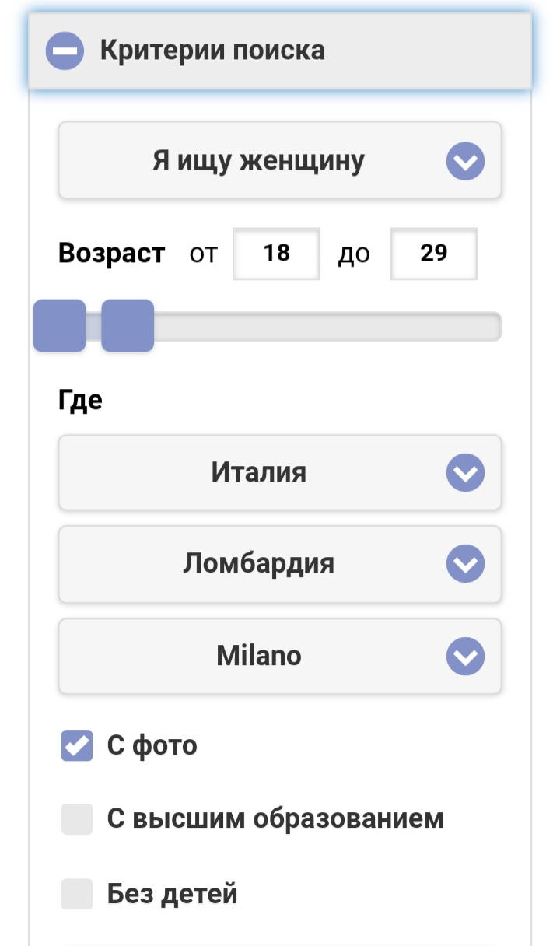Open the city dropdown showing Milano
Viewport: 560px width, 946px height.
258,657
